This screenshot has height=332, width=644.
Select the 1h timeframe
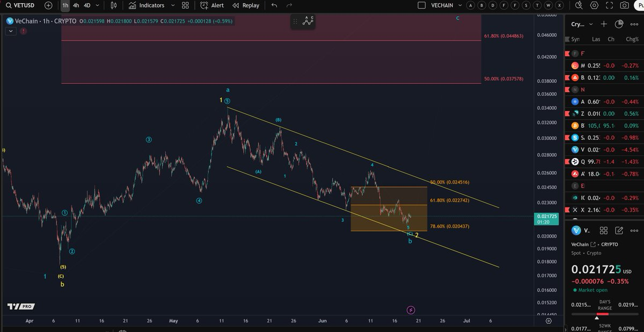[x=65, y=5]
